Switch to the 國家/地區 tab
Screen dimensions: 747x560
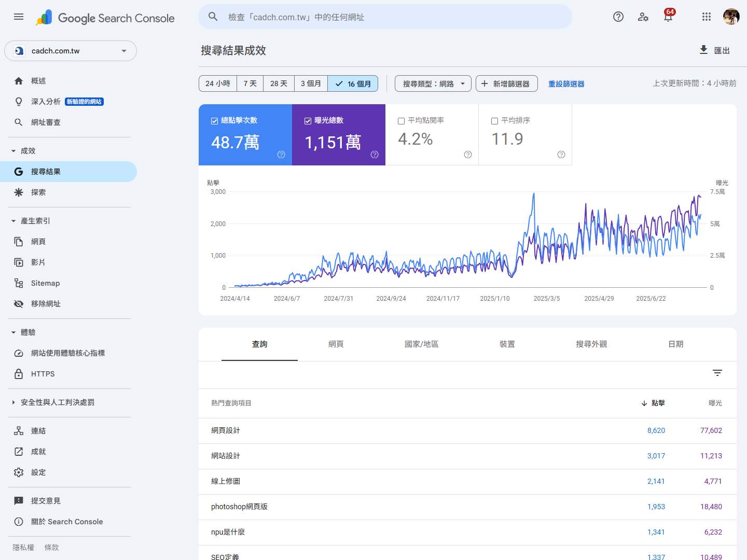(x=421, y=344)
